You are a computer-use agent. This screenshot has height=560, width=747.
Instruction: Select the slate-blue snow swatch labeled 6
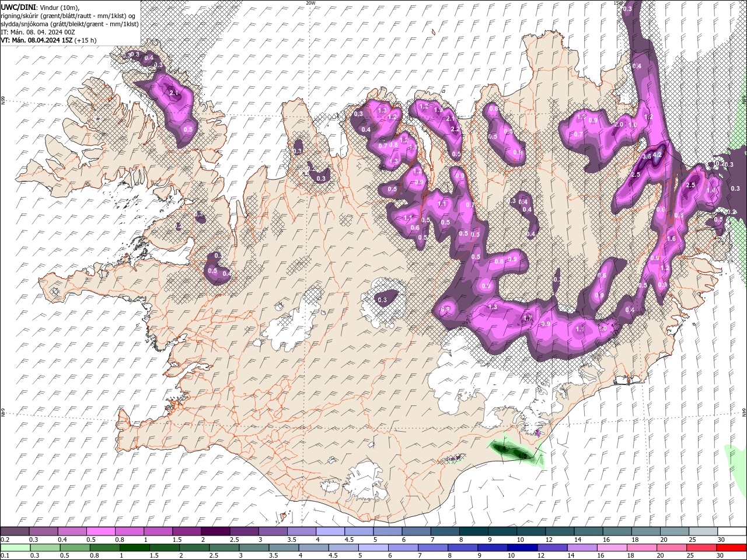pyautogui.click(x=415, y=531)
